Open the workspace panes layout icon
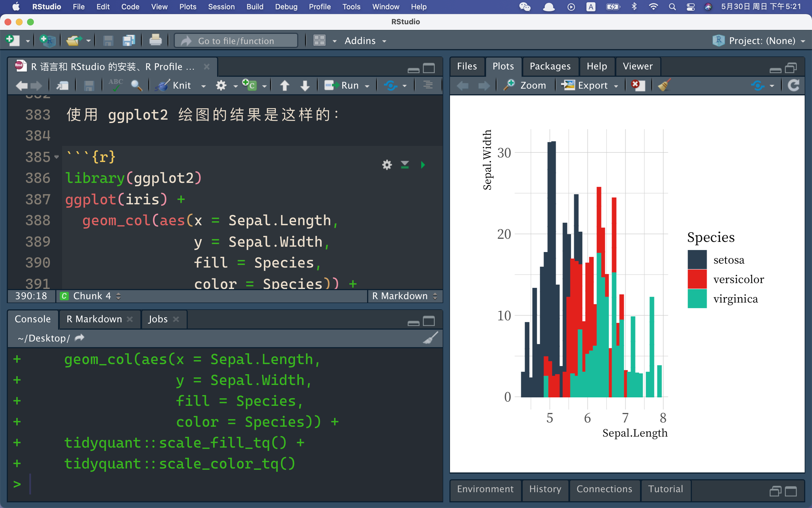This screenshot has width=812, height=508. click(319, 41)
